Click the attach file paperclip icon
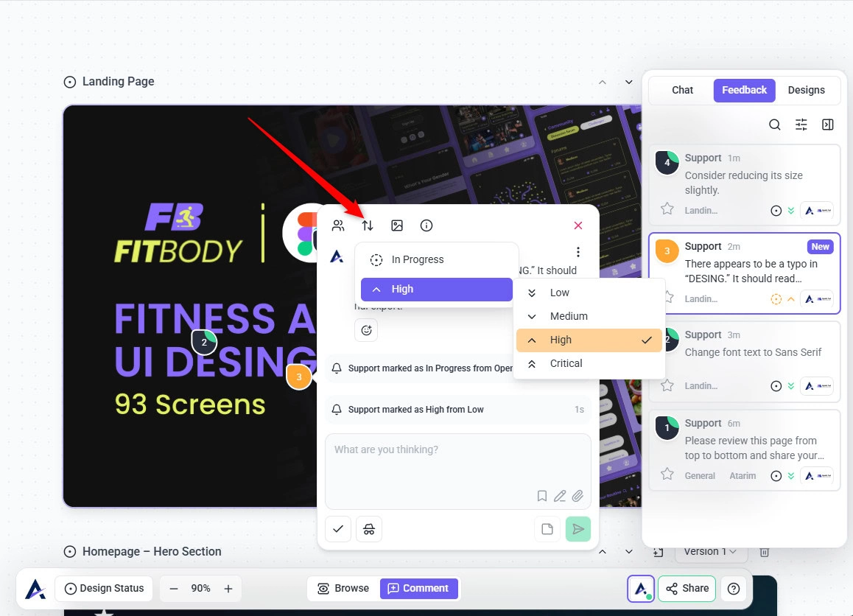Image resolution: width=853 pixels, height=616 pixels. pos(578,496)
